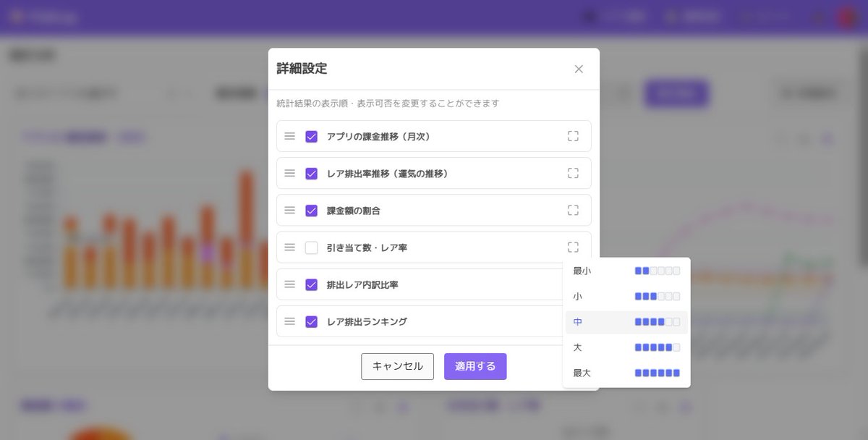The width and height of the screenshot is (868, 440).
Task: Click the 排出レア内訳比率 label
Action: point(362,285)
